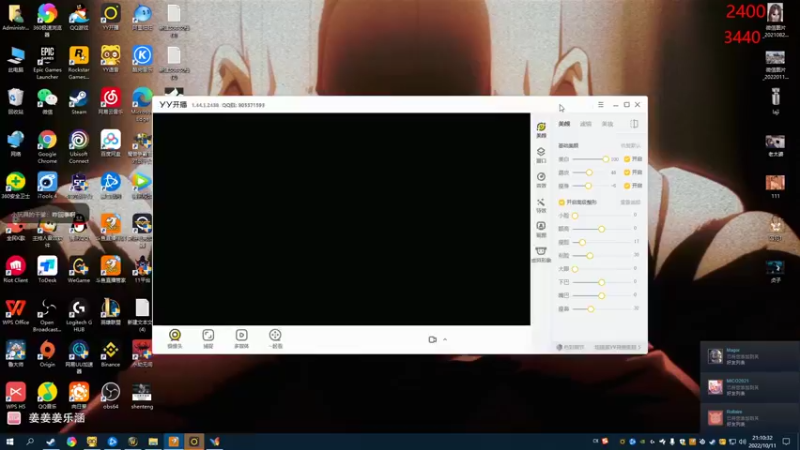
Task: Open the Google Chrome desktop shortcut
Action: point(47,147)
